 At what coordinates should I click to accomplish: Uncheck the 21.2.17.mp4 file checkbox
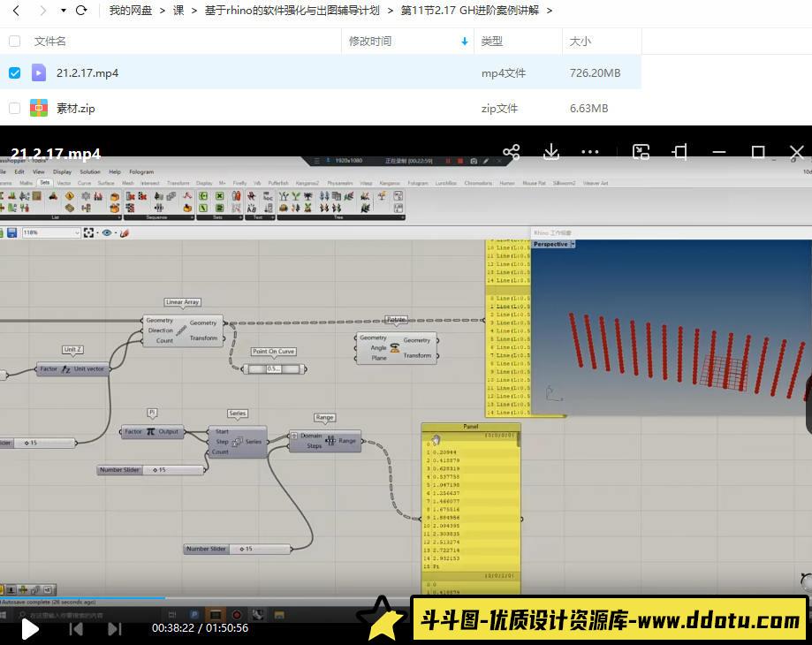tap(14, 73)
